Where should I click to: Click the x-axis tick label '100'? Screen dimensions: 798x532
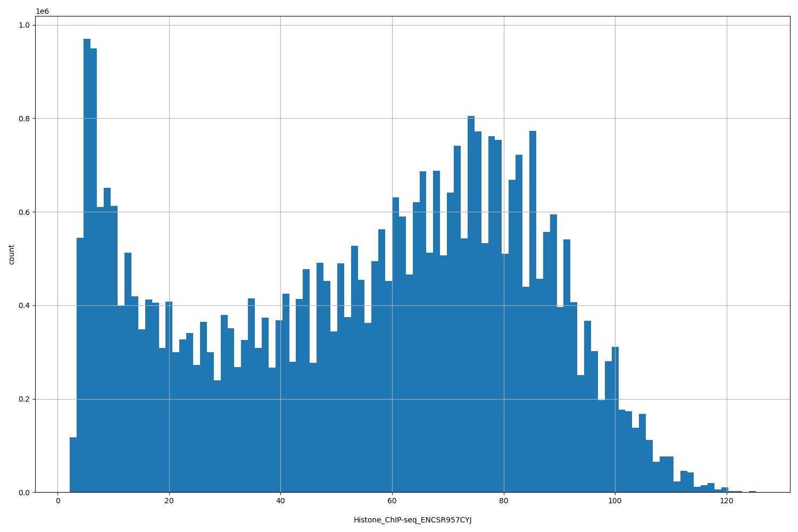click(615, 501)
